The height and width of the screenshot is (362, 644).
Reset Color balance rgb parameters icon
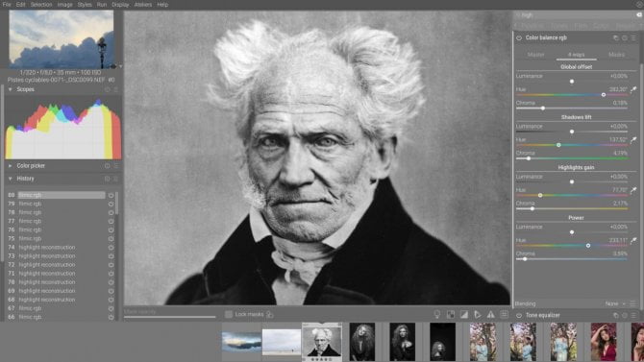tap(625, 37)
